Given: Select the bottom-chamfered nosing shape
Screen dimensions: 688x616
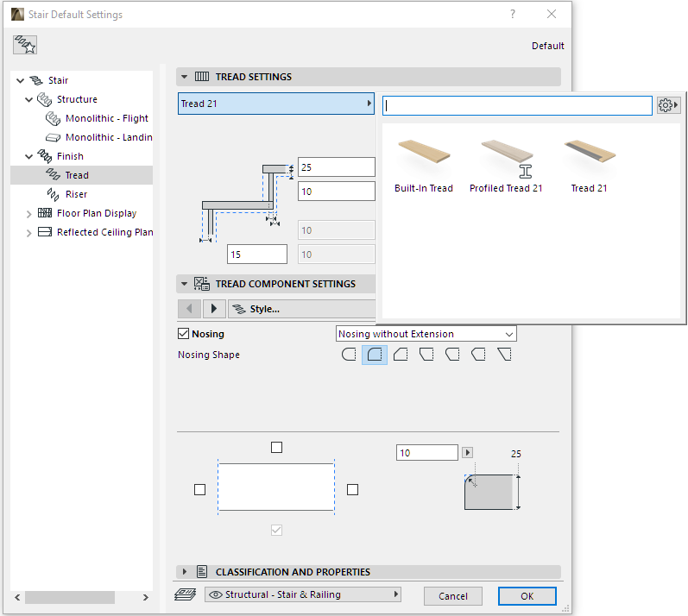Looking at the screenshot, I should click(426, 355).
